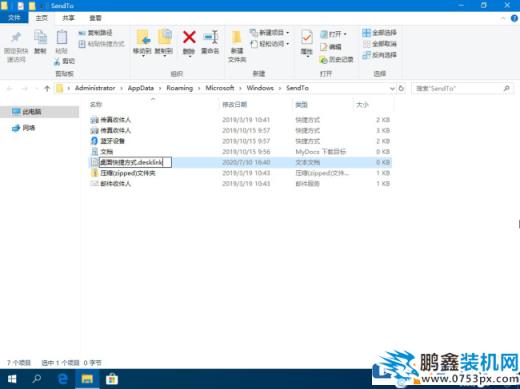Click the Up one level arrow
Image resolution: width=520 pixels, height=389 pixels.
(47, 88)
